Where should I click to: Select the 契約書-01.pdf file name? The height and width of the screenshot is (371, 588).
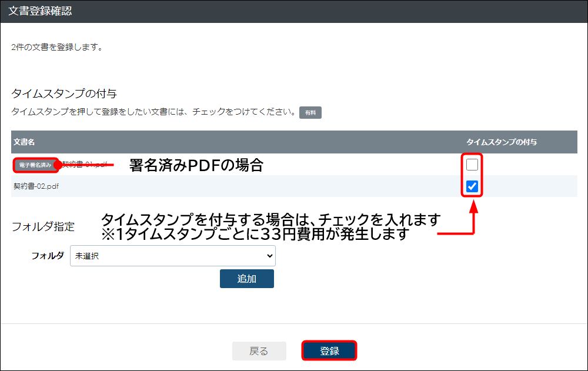tap(85, 165)
